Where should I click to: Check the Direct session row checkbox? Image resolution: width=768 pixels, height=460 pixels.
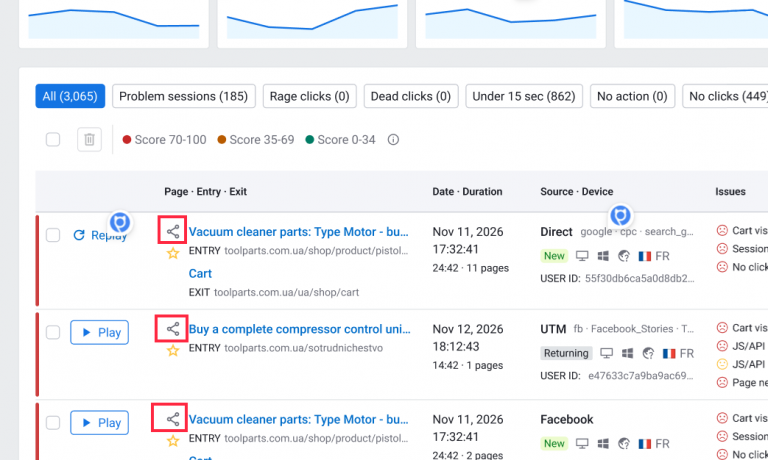53,235
